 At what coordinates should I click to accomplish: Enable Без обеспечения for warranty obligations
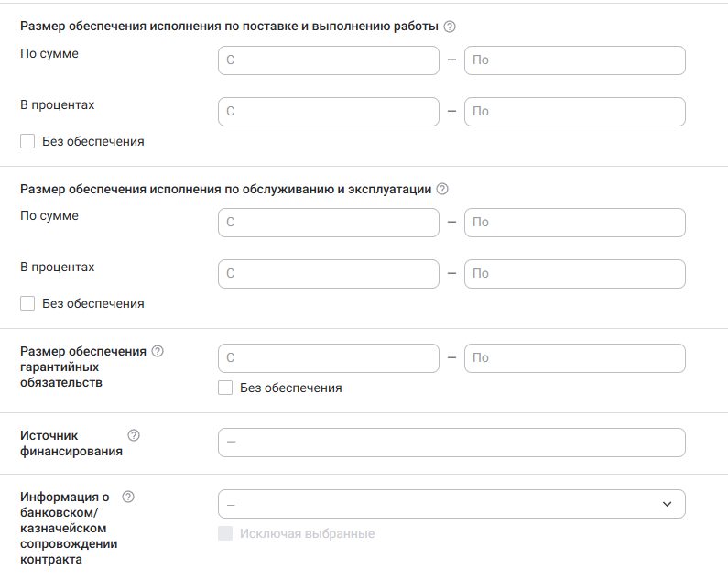click(225, 388)
